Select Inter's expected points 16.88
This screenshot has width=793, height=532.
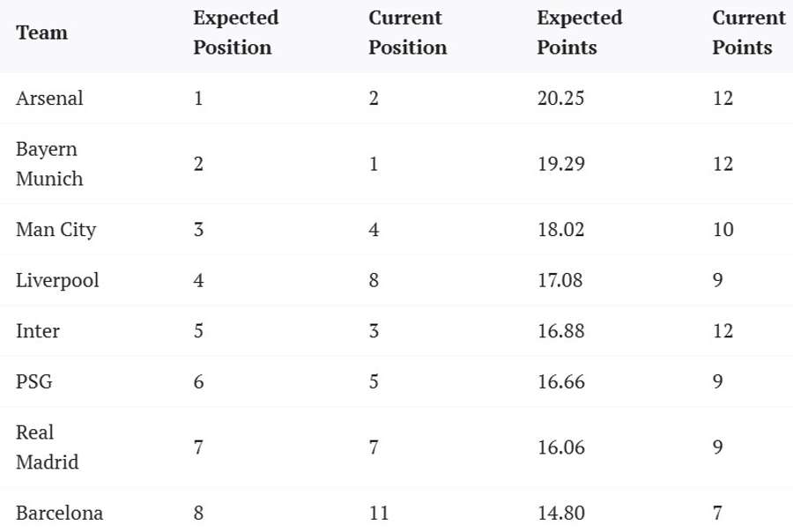pyautogui.click(x=560, y=331)
